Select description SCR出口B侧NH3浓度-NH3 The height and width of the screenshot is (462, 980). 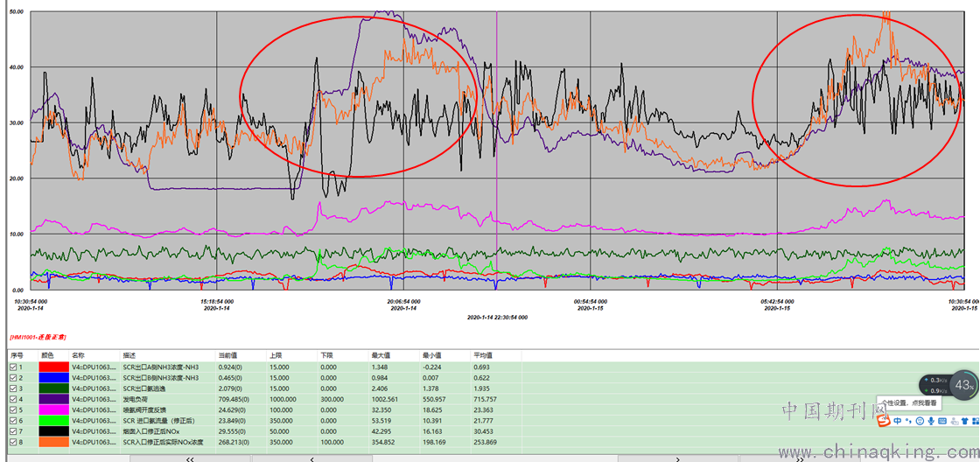click(161, 378)
